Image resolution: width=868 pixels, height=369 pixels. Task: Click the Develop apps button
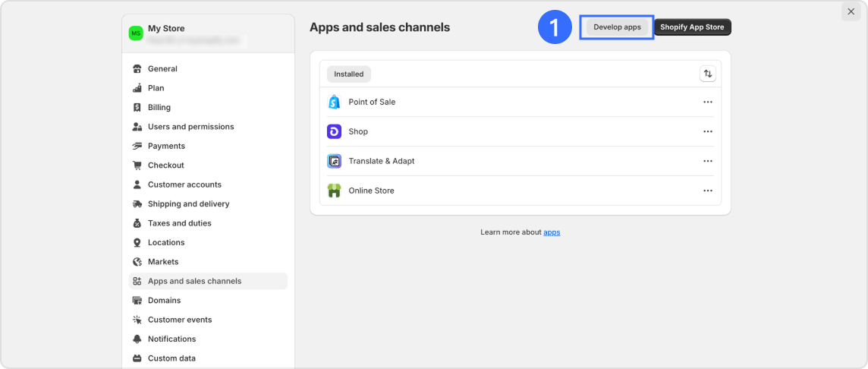[617, 27]
